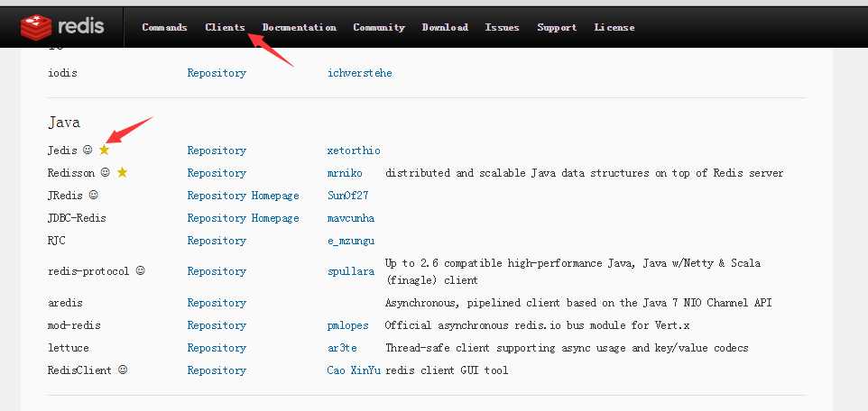Click the smiley icon beside JRedis
Image resolution: width=868 pixels, height=411 pixels.
point(93,196)
